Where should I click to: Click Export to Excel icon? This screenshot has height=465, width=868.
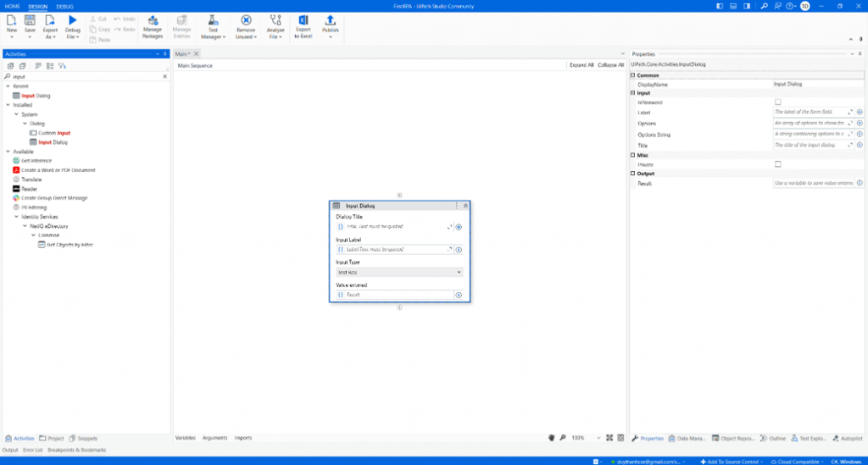303,20
